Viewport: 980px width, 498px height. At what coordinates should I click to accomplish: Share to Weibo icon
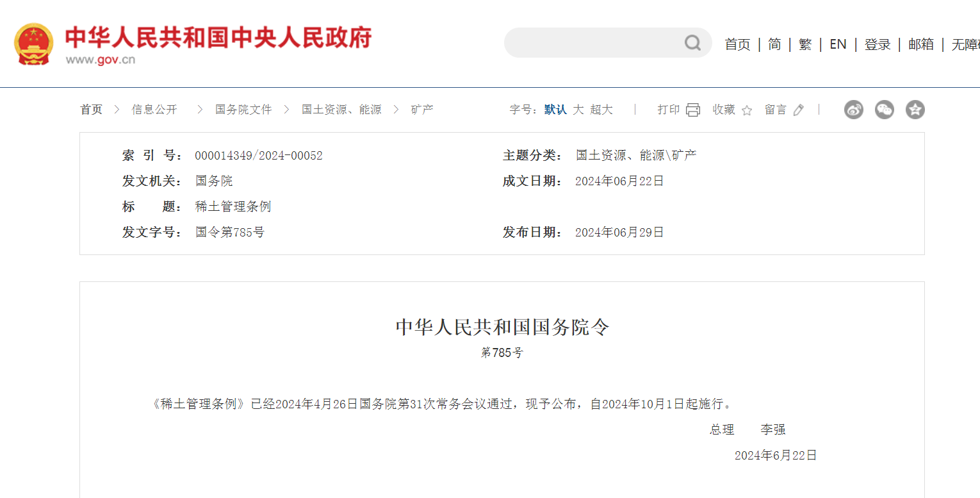point(854,110)
